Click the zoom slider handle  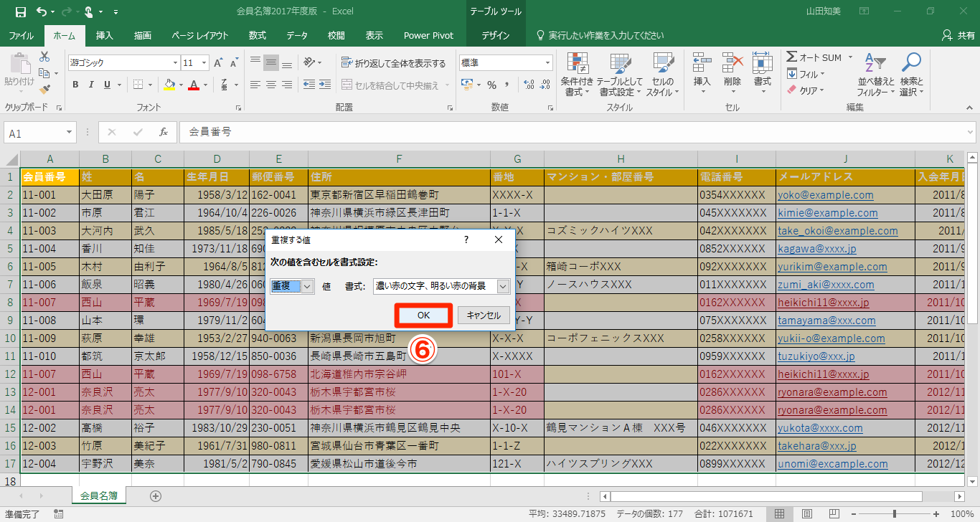tap(895, 514)
